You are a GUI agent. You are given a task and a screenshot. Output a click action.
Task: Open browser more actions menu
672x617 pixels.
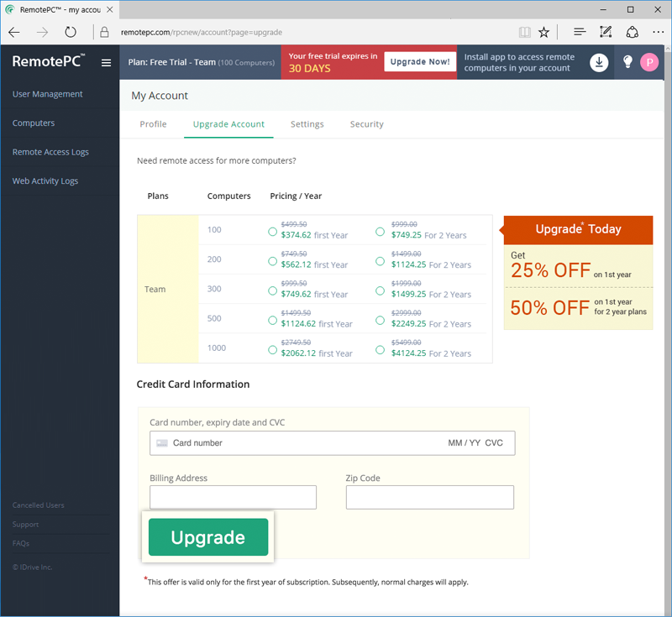pos(658,32)
